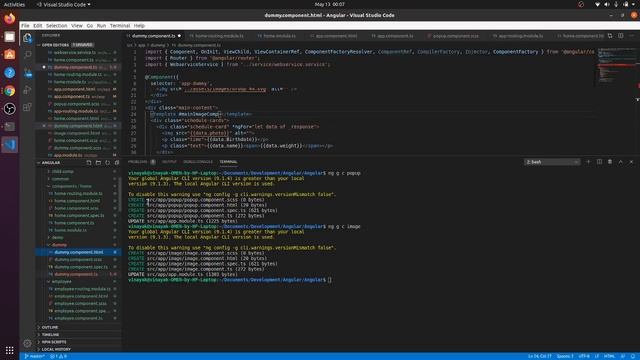This screenshot has width=640, height=360.
Task: Click the UTF-8 encoding in status bar
Action: coord(584,356)
